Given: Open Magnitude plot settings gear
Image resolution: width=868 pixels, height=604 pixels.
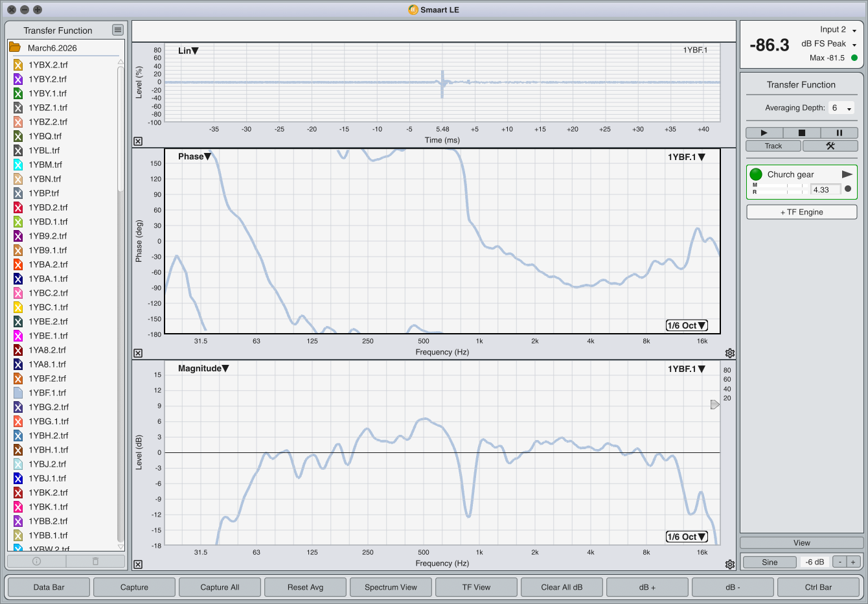Looking at the screenshot, I should (730, 564).
